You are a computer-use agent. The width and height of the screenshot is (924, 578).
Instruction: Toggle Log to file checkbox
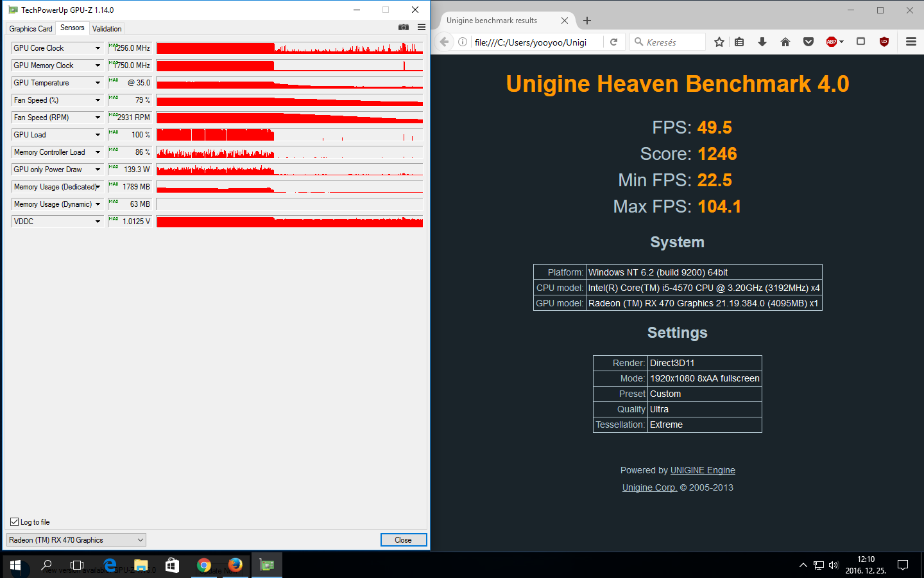[15, 522]
